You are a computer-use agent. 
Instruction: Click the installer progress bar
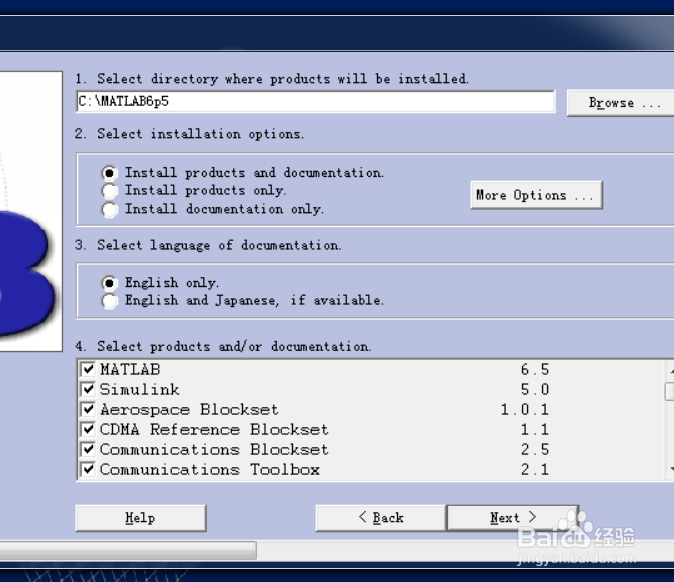128,551
